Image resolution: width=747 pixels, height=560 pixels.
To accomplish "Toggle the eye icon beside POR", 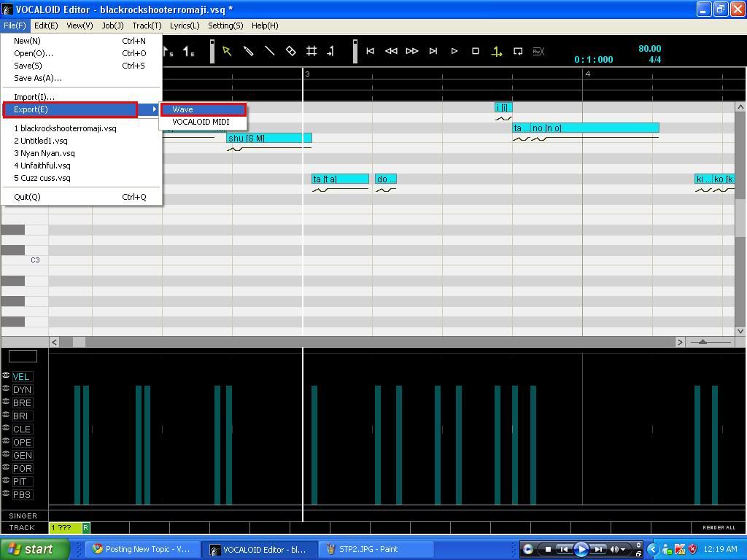I will pos(6,467).
